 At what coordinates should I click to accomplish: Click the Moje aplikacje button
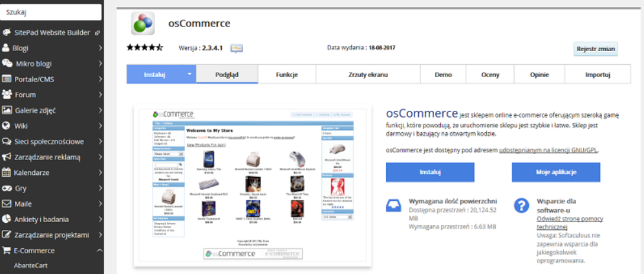click(556, 172)
